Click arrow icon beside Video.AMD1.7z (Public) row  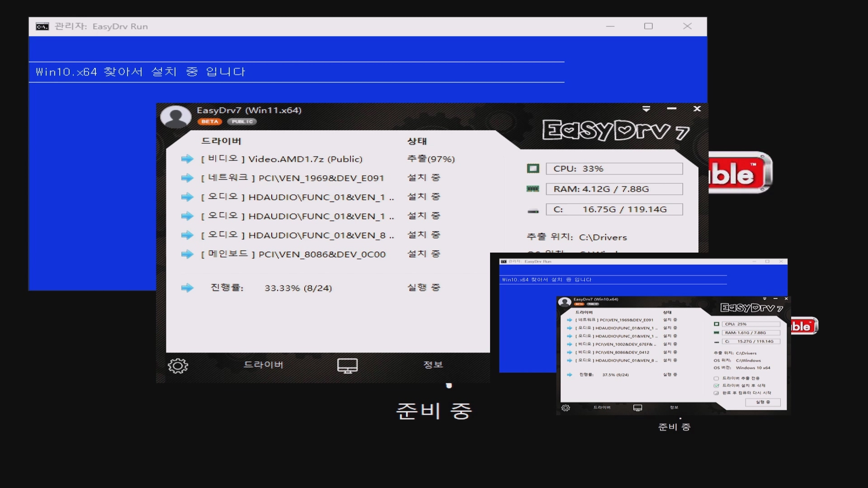[187, 159]
